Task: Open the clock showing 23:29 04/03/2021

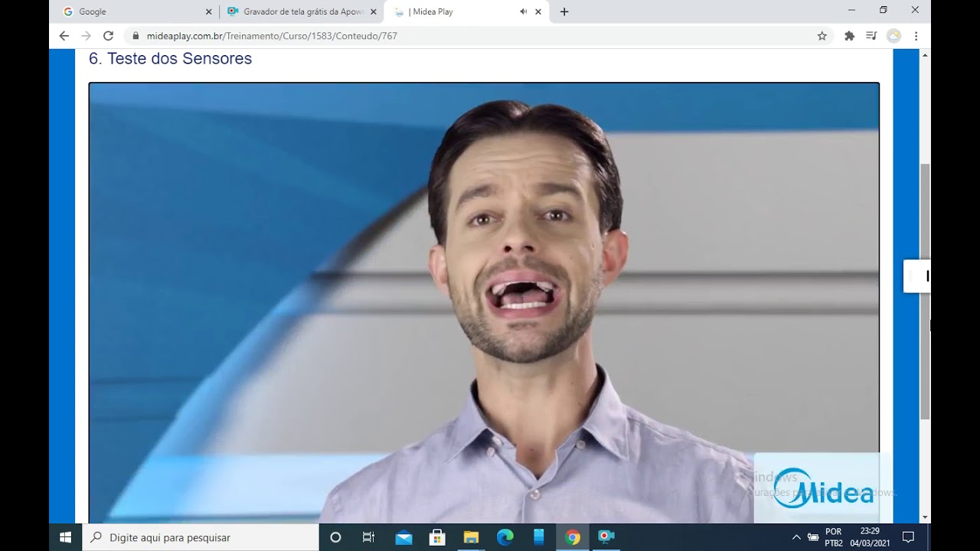Action: pyautogui.click(x=870, y=537)
